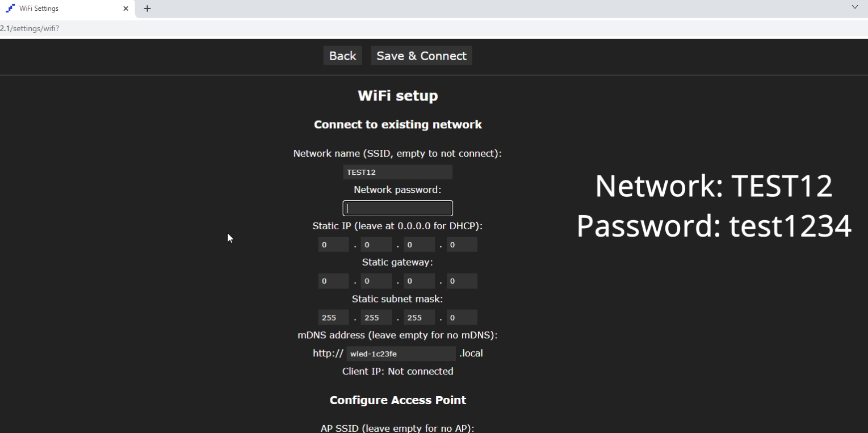Click the second octet of the Static IP
This screenshot has height=433, width=868.
tap(376, 244)
